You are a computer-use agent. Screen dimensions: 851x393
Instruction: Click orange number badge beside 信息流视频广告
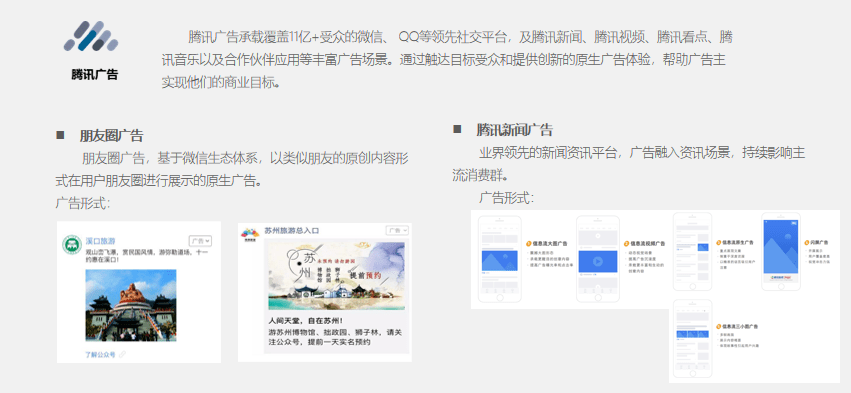pyautogui.click(x=626, y=244)
